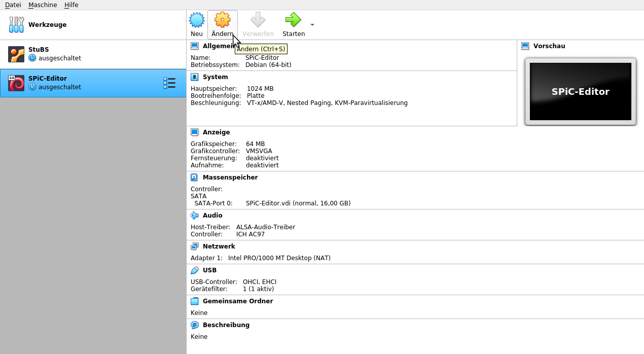Click the Massenspeicher storage disk icon

tap(195, 178)
